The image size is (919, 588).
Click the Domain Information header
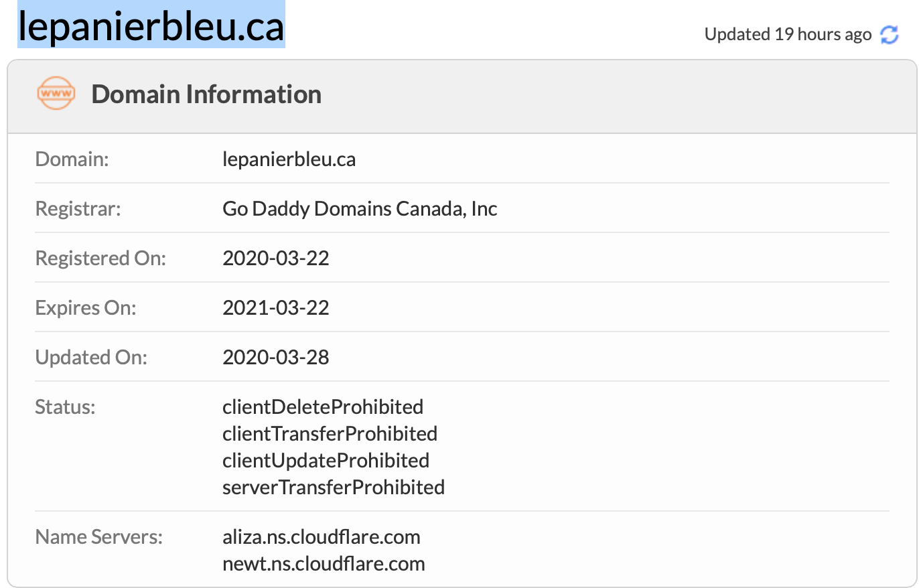tap(206, 94)
